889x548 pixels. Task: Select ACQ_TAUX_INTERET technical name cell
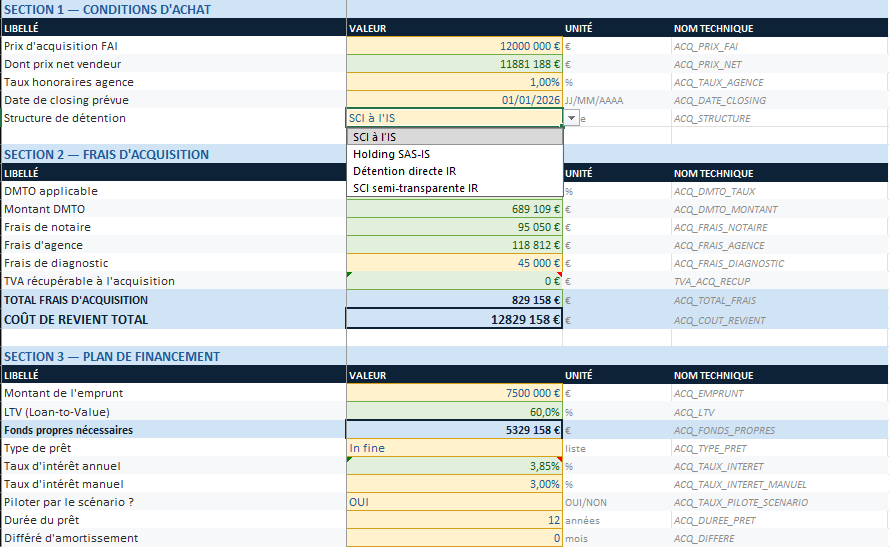[718, 467]
